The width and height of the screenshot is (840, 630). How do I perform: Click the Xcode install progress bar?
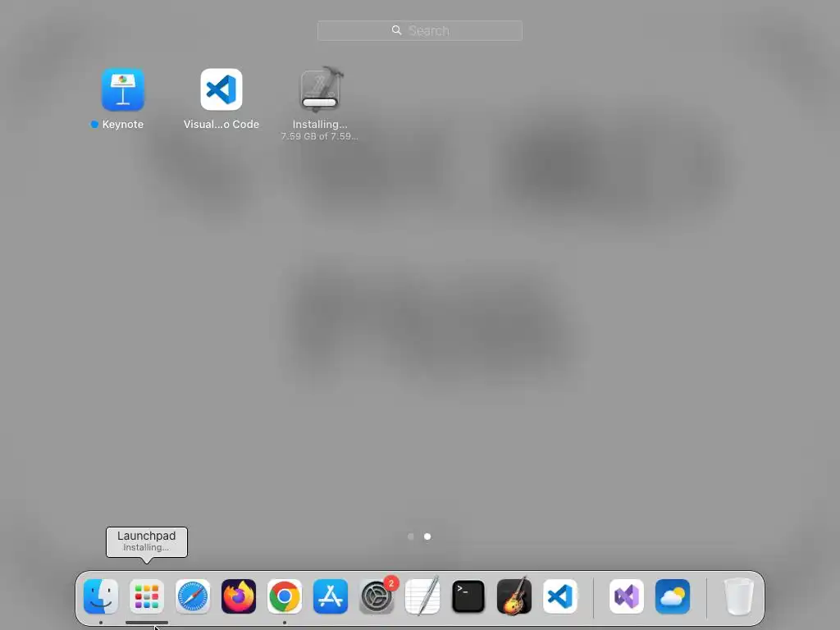[x=320, y=103]
